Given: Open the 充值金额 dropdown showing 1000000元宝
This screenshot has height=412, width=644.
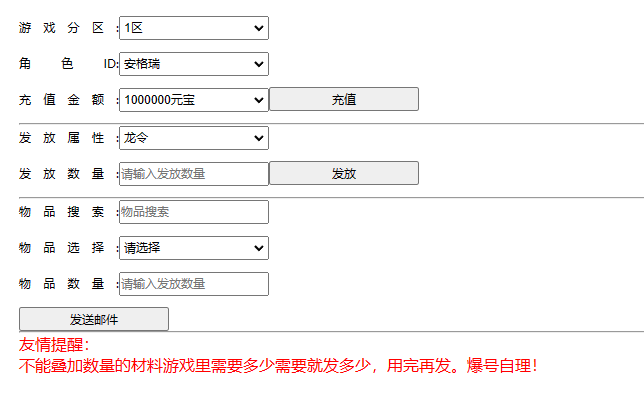Looking at the screenshot, I should pyautogui.click(x=193, y=99).
